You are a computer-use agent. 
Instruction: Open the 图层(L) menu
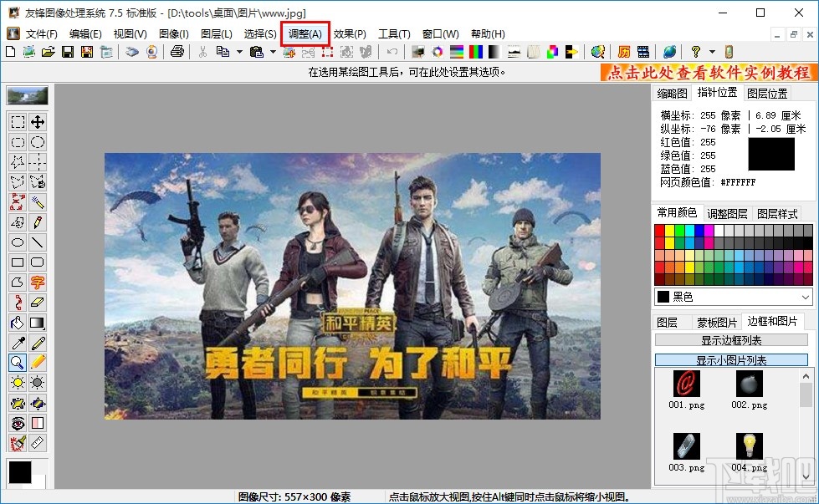216,34
